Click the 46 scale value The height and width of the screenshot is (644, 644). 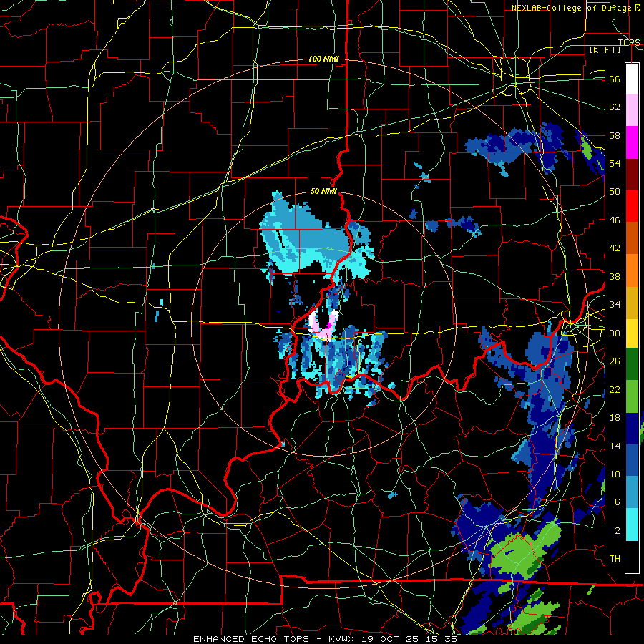coord(615,220)
